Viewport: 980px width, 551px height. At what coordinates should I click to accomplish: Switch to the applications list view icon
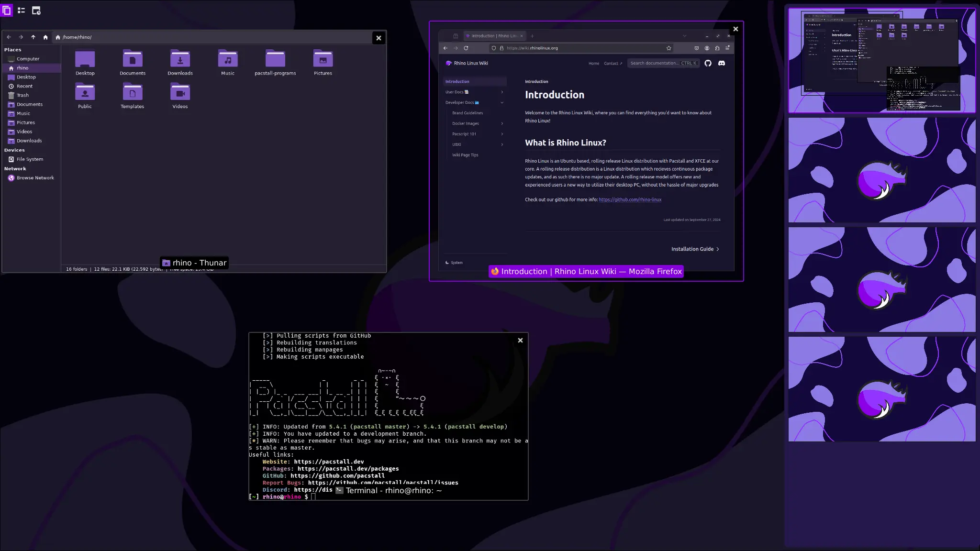(x=21, y=10)
